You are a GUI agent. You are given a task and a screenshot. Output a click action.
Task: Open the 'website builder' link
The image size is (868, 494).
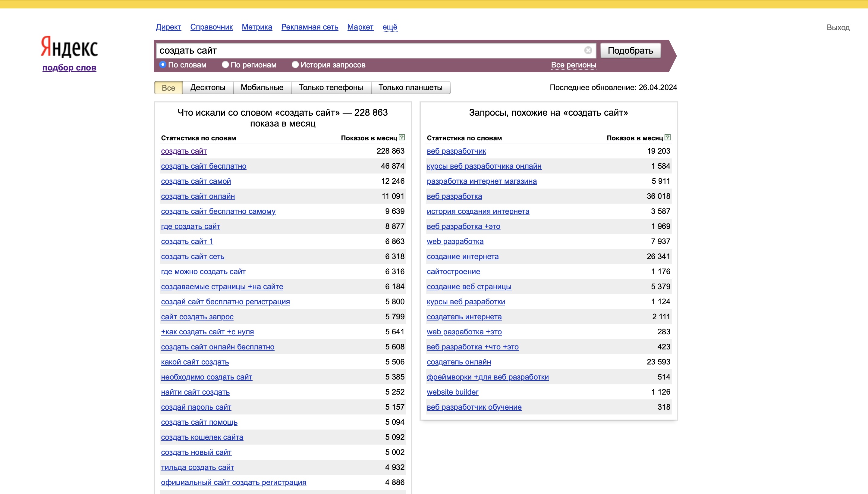[452, 392]
